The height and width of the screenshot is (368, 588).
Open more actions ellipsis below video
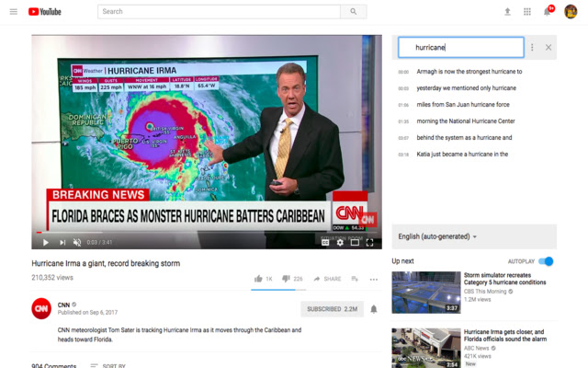coord(374,279)
